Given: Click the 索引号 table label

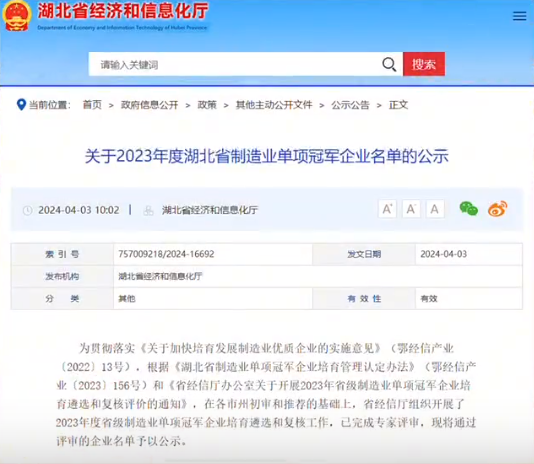Looking at the screenshot, I should [62, 254].
